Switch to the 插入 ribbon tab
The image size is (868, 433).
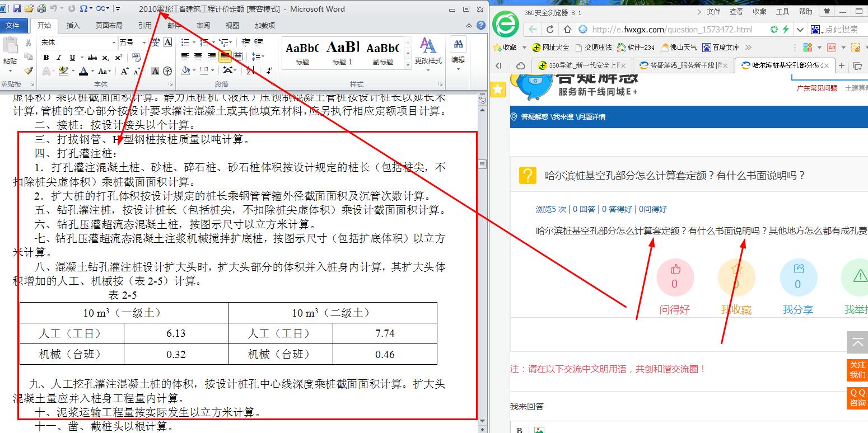pos(73,25)
